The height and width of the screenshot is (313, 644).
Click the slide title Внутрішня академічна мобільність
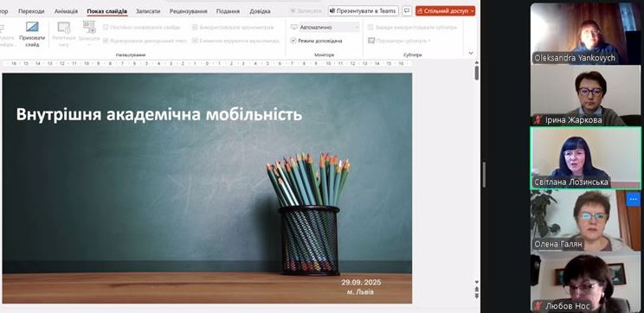159,114
